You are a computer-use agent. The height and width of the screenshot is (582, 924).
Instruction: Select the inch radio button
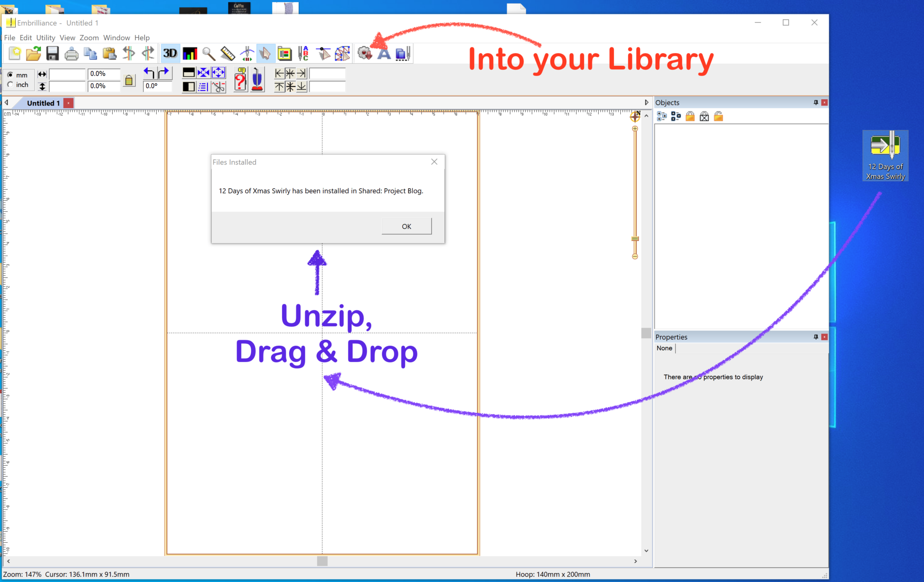pos(10,85)
